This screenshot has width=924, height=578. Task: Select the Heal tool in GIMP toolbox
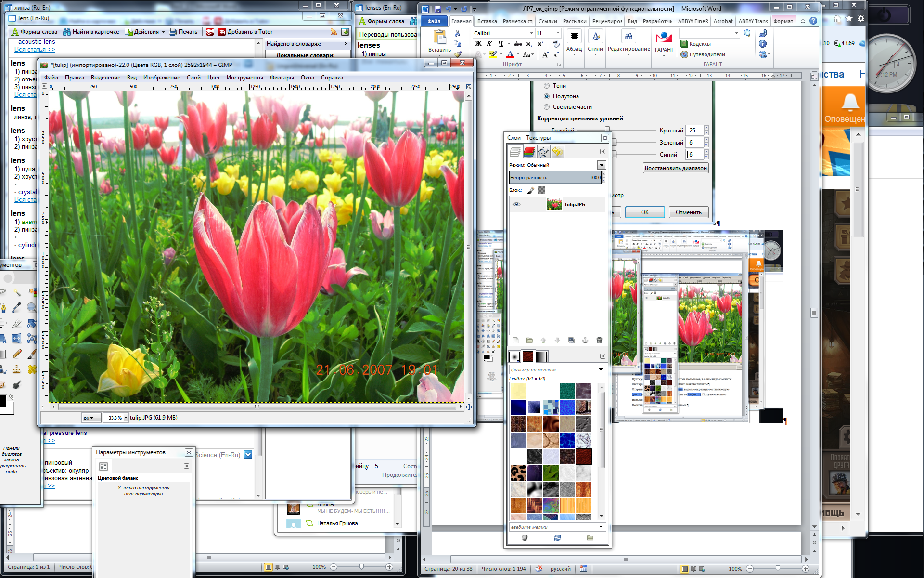pyautogui.click(x=32, y=369)
